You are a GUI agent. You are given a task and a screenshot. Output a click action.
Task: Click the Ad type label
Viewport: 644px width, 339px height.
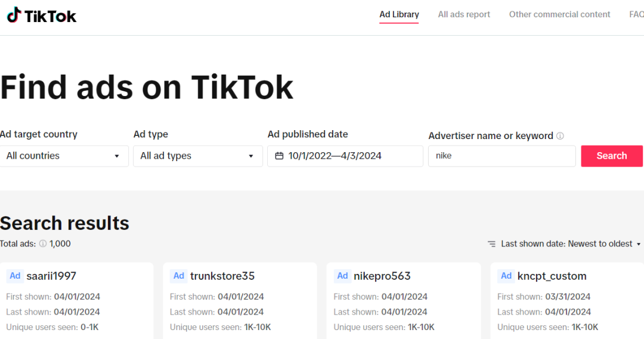click(x=151, y=134)
